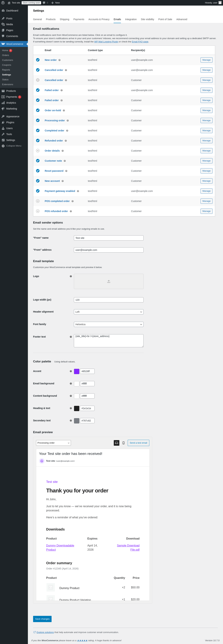Click help icon next to Footer text
223x644 pixels.
pyautogui.click(x=71, y=337)
